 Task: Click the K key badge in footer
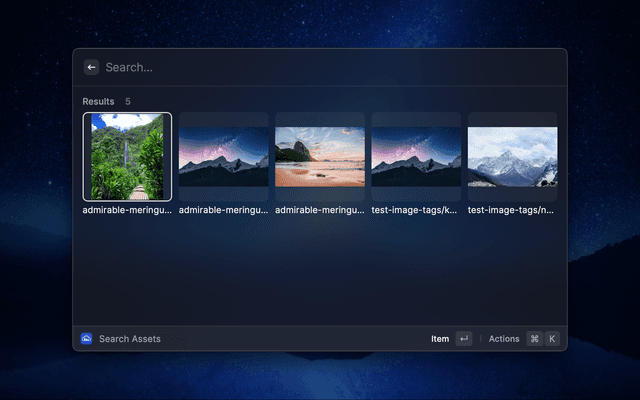point(551,339)
